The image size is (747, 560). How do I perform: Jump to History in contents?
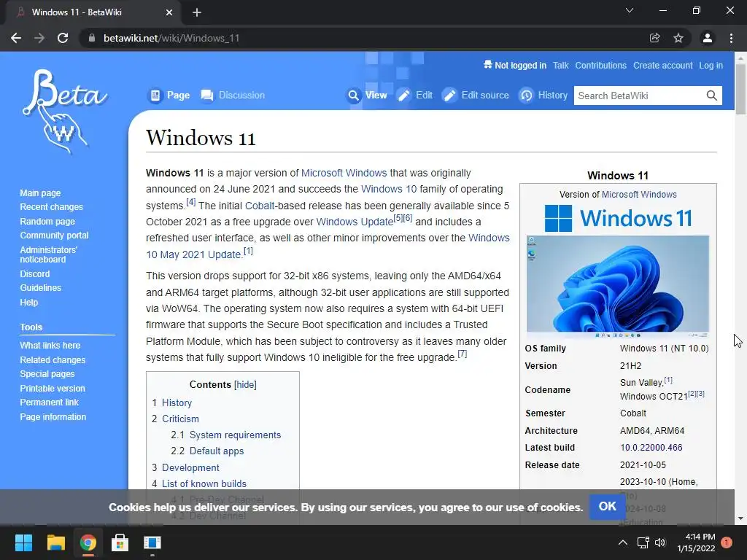(x=177, y=402)
